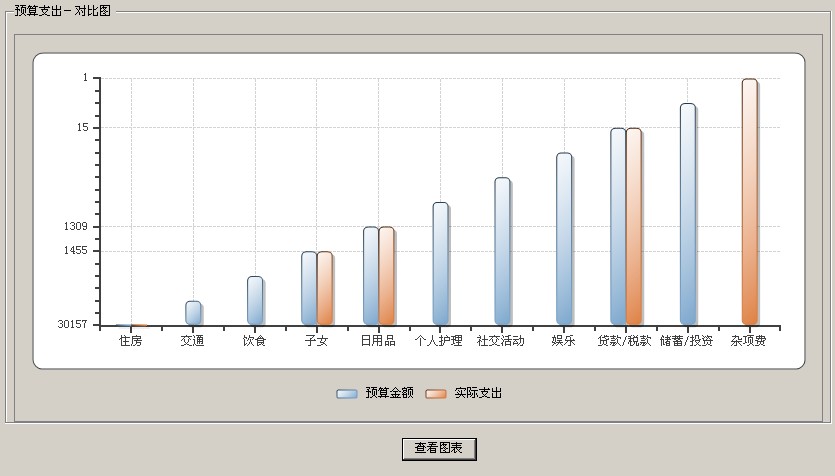Screen dimensions: 835x476
Task: Click the blue 预算金额 legend swatch
Action: 346,394
